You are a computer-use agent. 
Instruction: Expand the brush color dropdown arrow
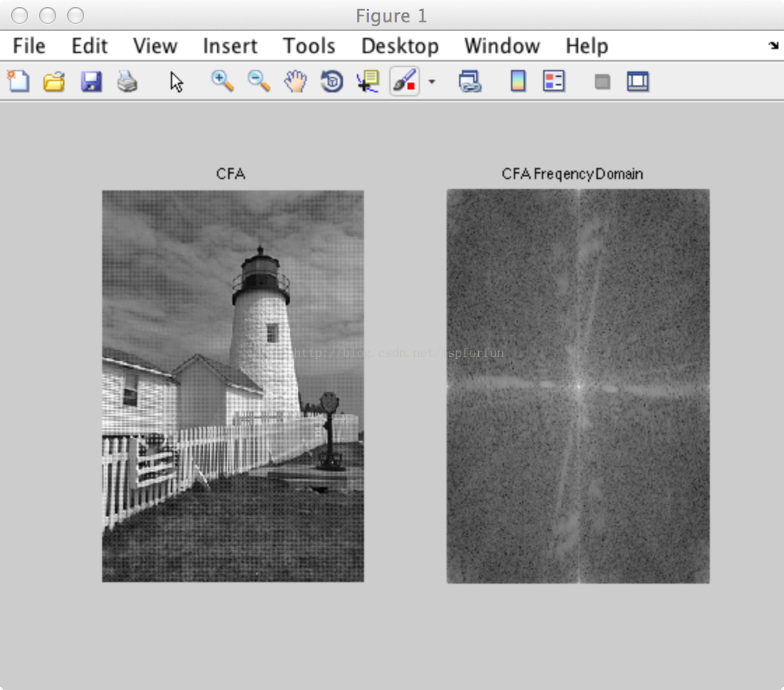(x=432, y=81)
